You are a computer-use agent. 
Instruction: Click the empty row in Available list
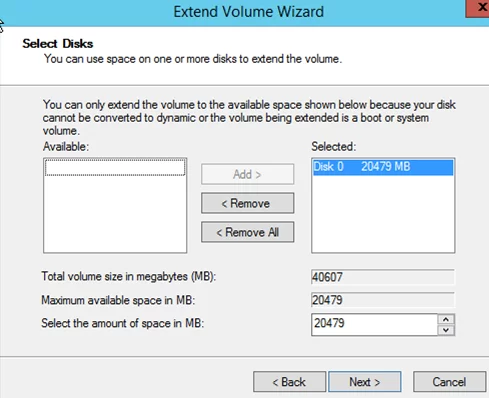(115, 167)
